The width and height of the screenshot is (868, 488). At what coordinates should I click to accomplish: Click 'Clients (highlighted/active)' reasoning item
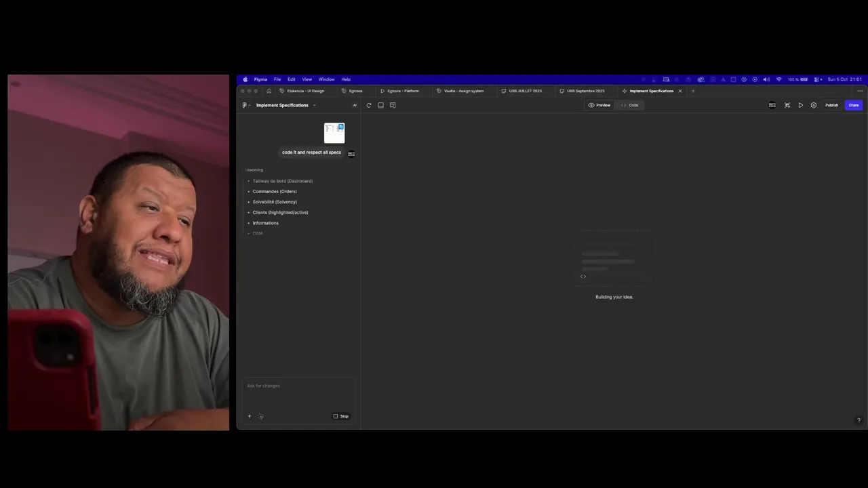[x=280, y=212]
